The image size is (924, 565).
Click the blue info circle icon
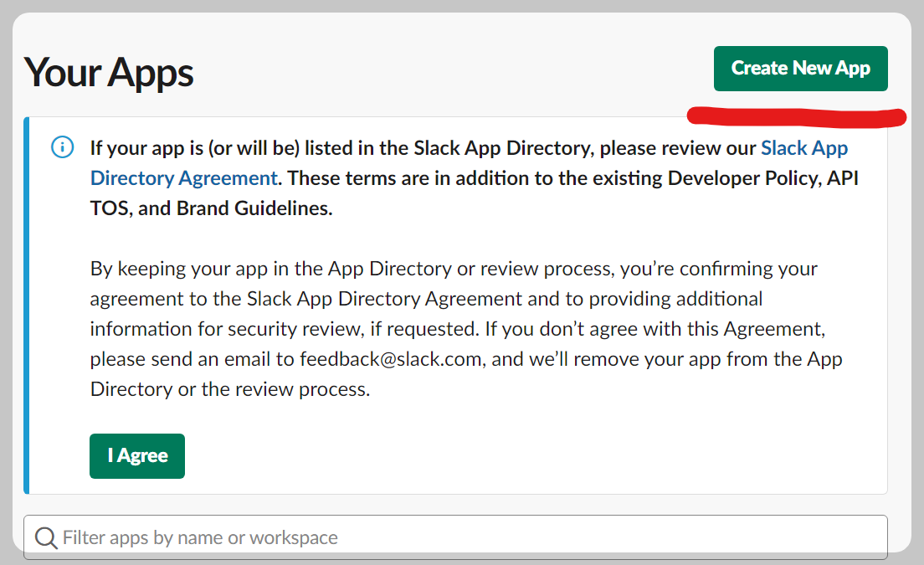(x=63, y=146)
